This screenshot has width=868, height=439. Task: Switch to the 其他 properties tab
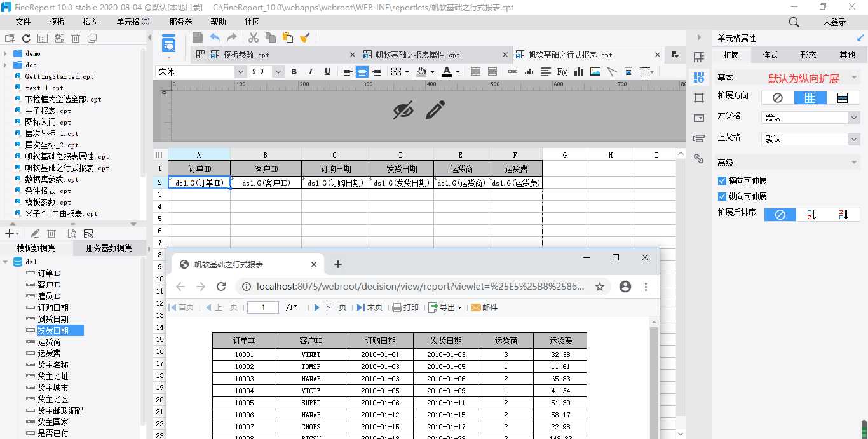tap(847, 55)
